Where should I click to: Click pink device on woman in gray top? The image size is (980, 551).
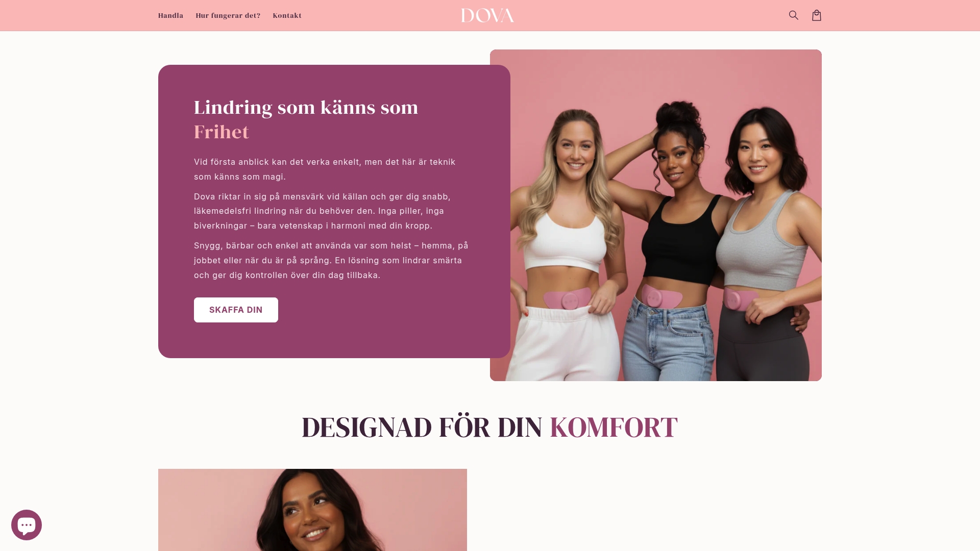tap(739, 299)
